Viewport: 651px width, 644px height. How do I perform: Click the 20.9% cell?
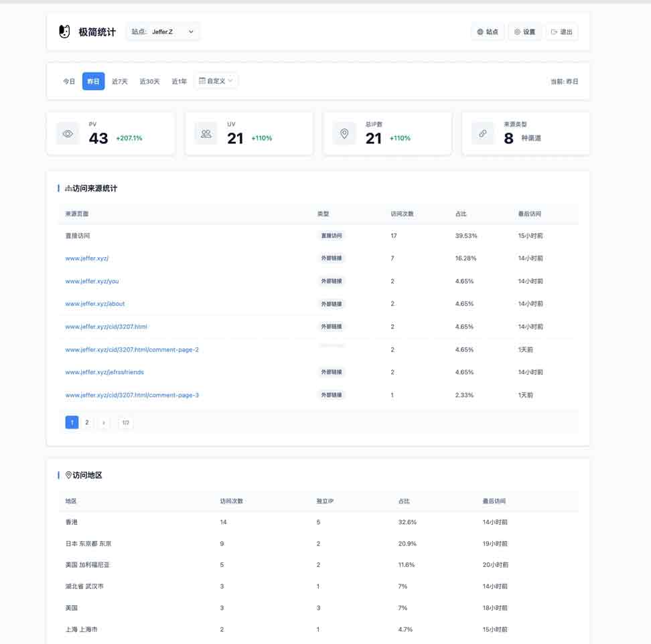pyautogui.click(x=407, y=544)
